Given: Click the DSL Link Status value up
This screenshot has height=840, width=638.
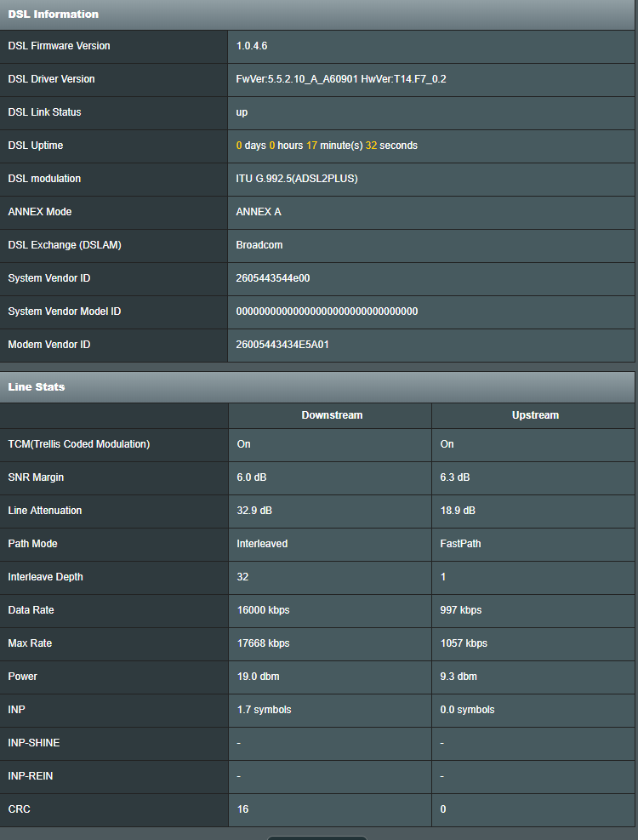Looking at the screenshot, I should [242, 112].
